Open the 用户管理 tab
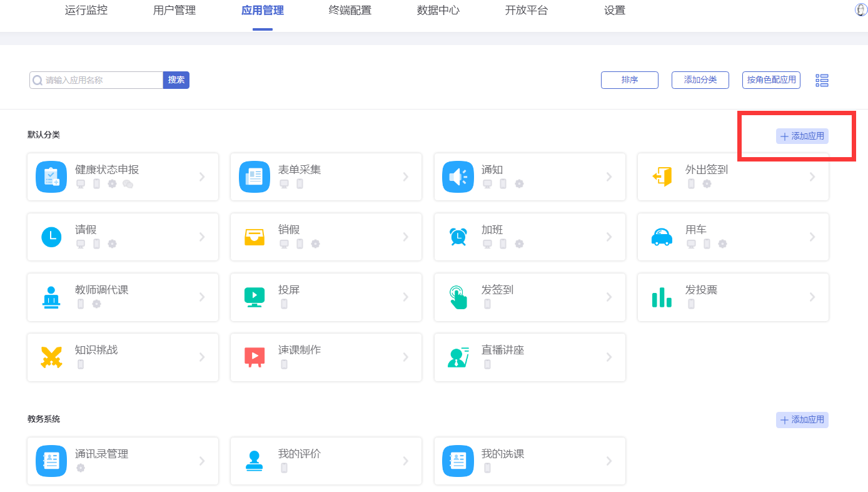Screen dimensions: 868x492 click(x=174, y=11)
